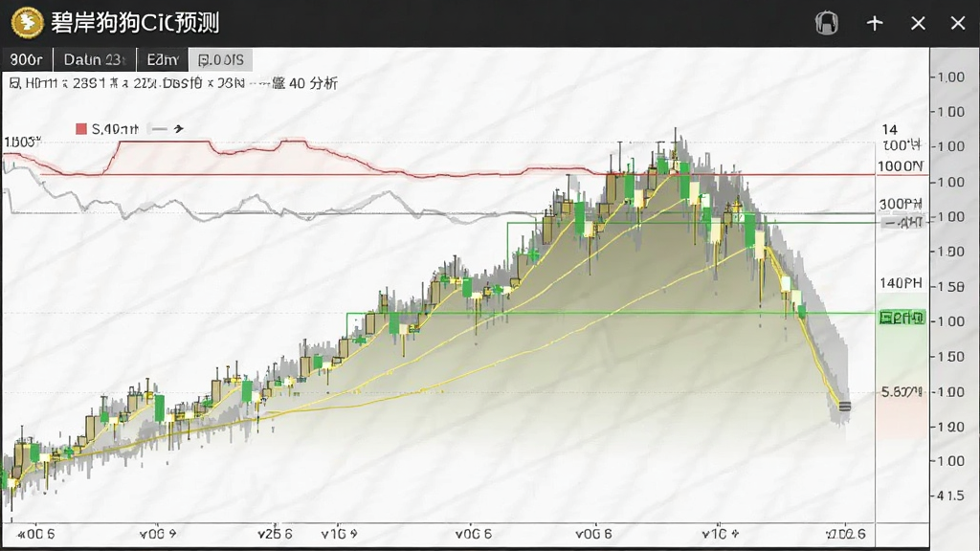Click the "14" value above the price labels
The height and width of the screenshot is (551, 980).
pyautogui.click(x=889, y=129)
